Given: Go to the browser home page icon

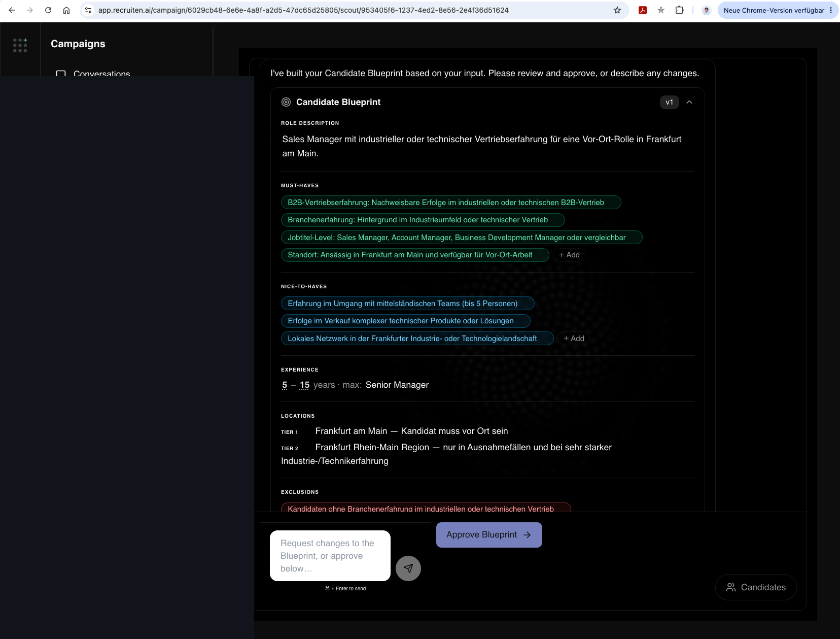Looking at the screenshot, I should (66, 10).
